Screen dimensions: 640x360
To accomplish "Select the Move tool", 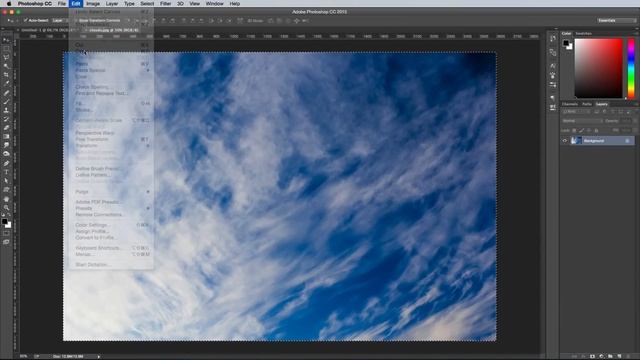I will pos(6,40).
